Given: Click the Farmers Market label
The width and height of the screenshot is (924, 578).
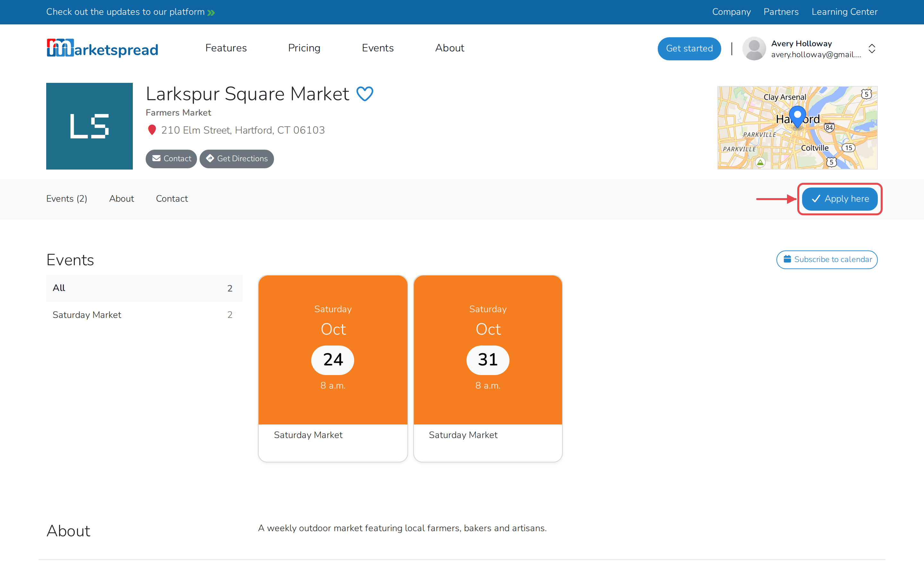Looking at the screenshot, I should 178,113.
